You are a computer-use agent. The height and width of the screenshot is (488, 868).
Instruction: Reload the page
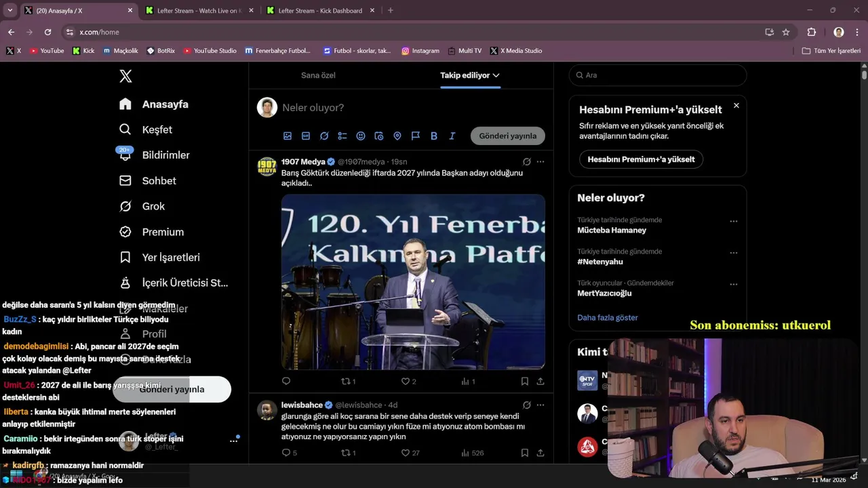click(x=47, y=32)
